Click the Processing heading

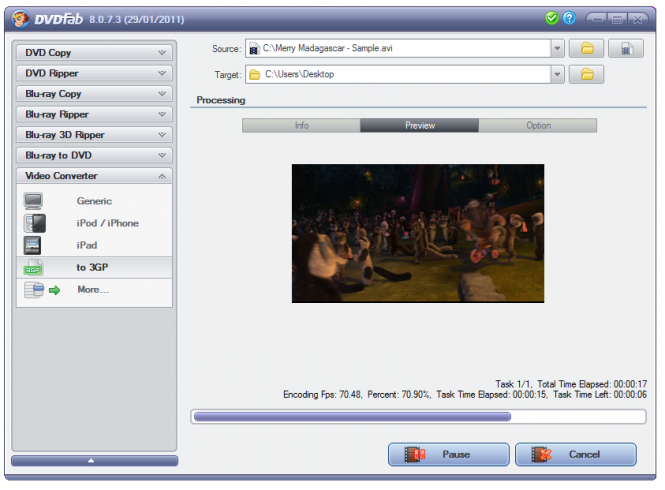point(221,100)
